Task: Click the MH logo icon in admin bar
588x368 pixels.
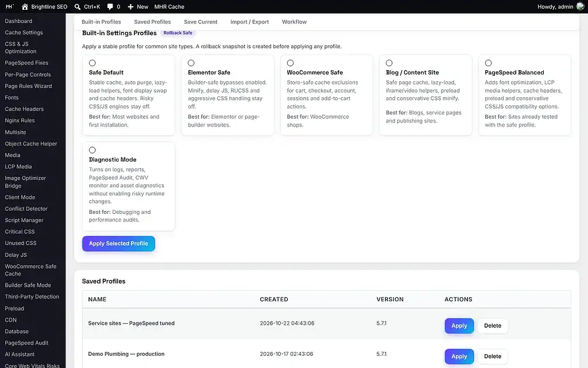Action: [10, 6]
